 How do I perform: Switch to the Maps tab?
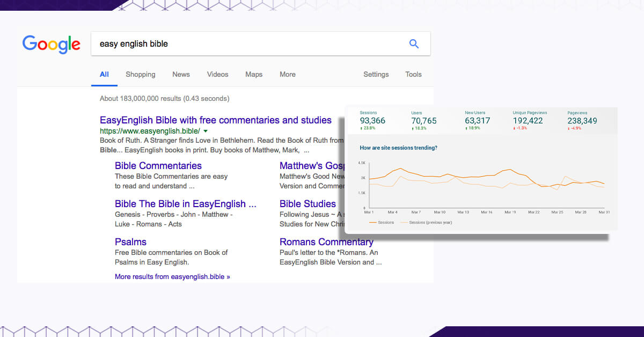click(x=254, y=75)
